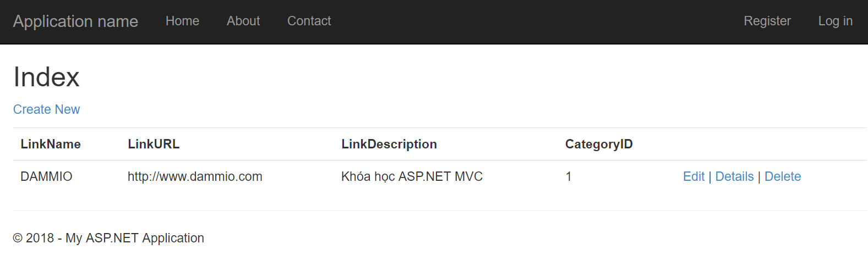This screenshot has width=868, height=266.
Task: Click the Index page heading
Action: tap(46, 77)
